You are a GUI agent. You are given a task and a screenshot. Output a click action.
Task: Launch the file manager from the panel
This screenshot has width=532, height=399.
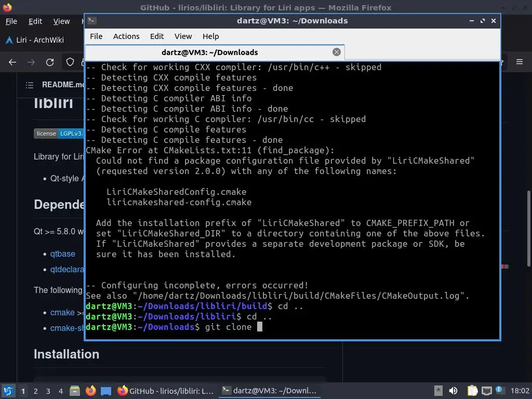(x=75, y=391)
